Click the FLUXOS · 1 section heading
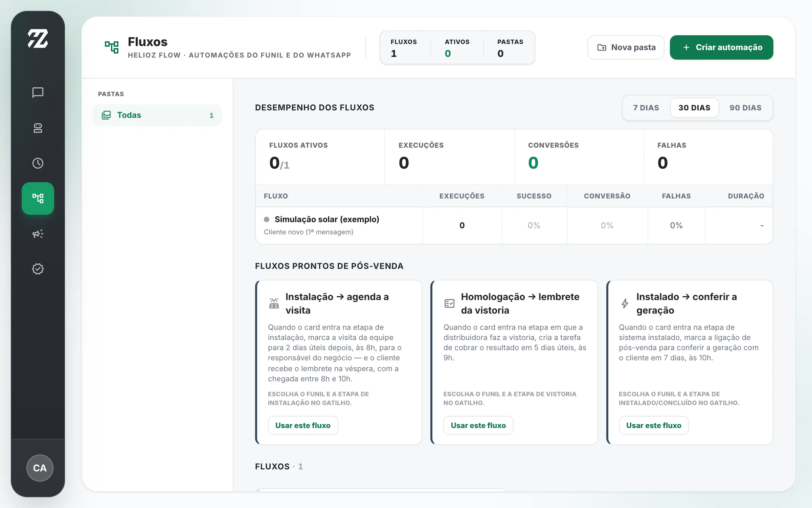 coord(279,467)
